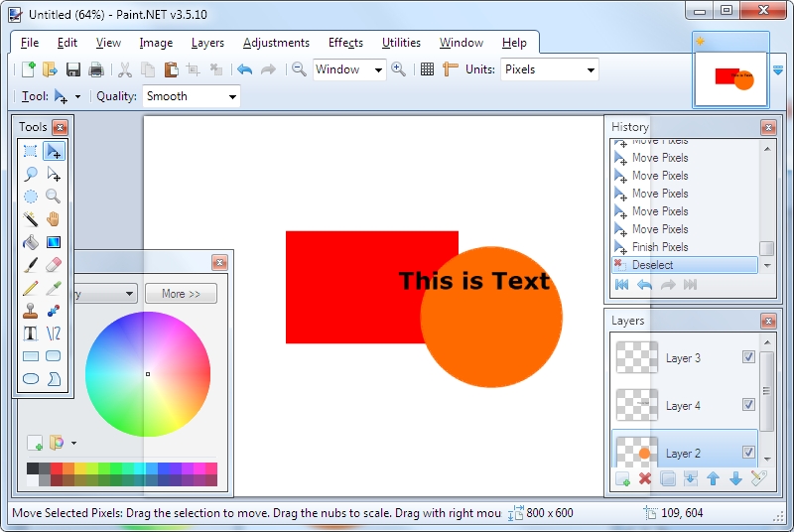
Task: Hide Layer 4 using its checkbox
Action: (x=748, y=405)
